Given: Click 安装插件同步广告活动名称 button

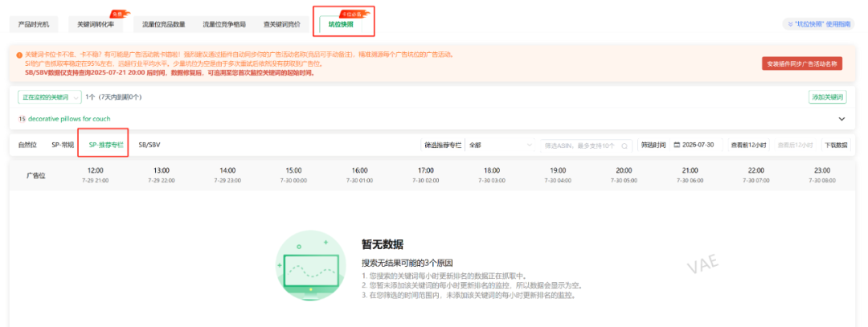Looking at the screenshot, I should (802, 63).
